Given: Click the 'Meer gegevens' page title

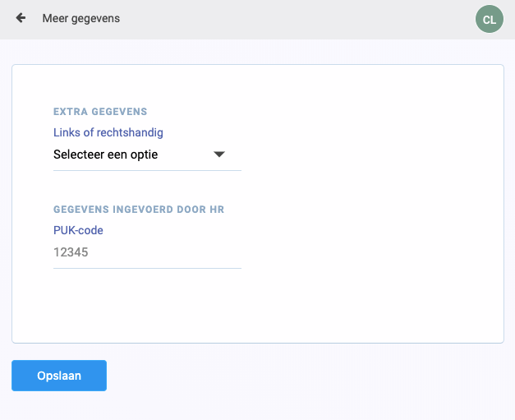Looking at the screenshot, I should point(81,18).
